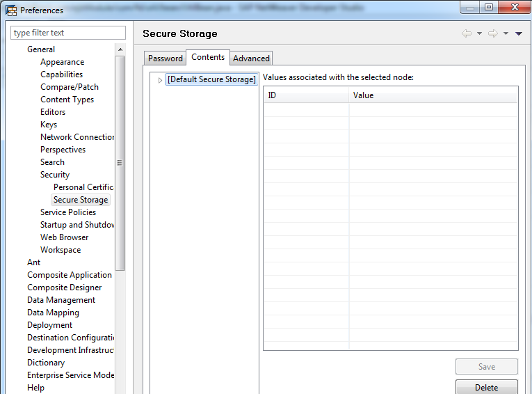
Task: Click the Value column header
Action: (433, 95)
